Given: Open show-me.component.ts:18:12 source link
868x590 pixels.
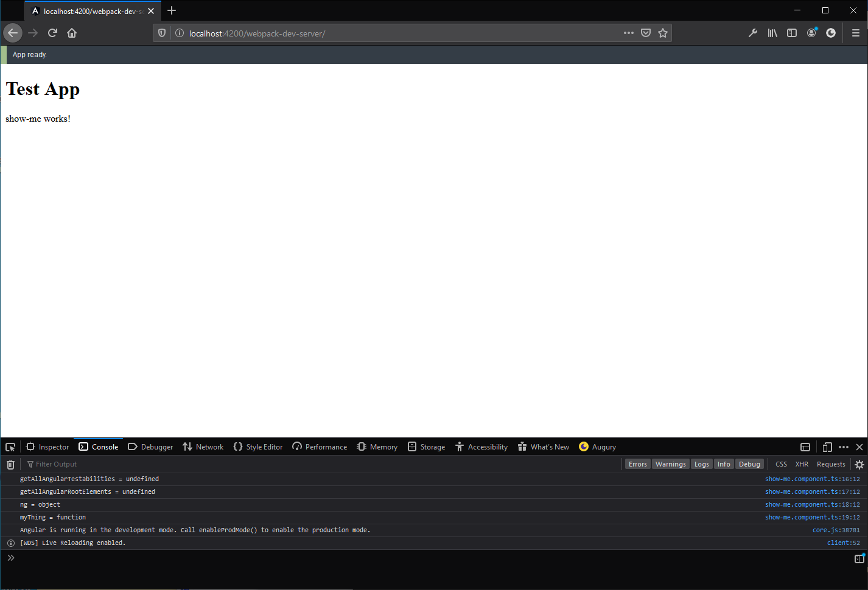Looking at the screenshot, I should point(812,505).
